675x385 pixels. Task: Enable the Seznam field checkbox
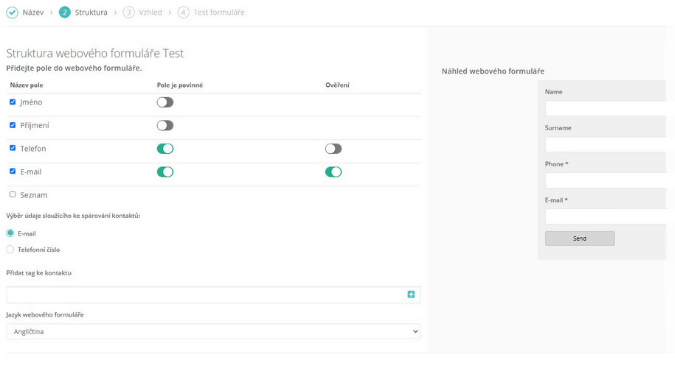(12, 194)
